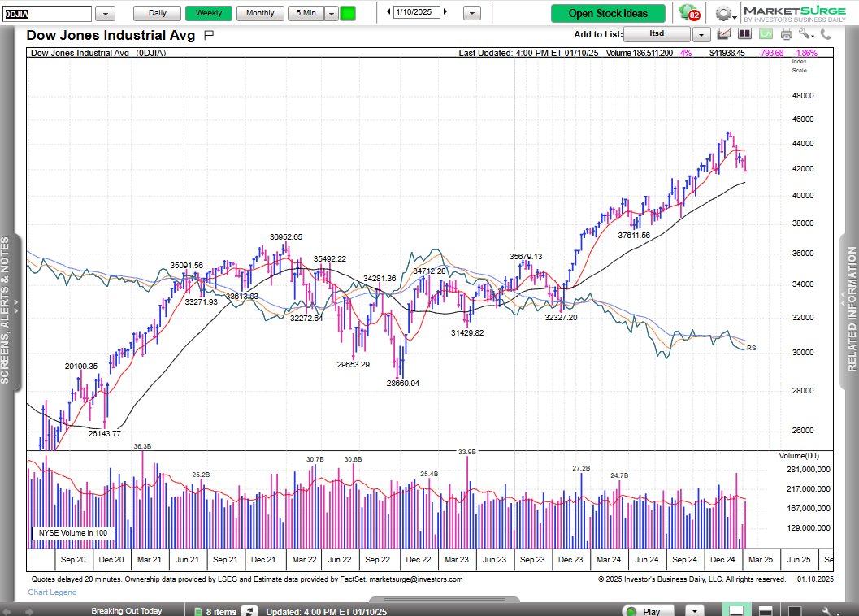Click the MarketSurge logo
Viewport: 859px width, 616px height.
[794, 13]
